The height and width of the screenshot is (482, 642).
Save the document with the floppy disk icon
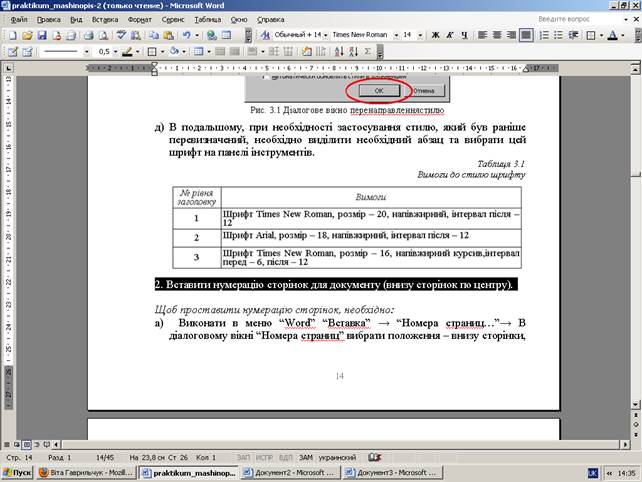[42, 35]
